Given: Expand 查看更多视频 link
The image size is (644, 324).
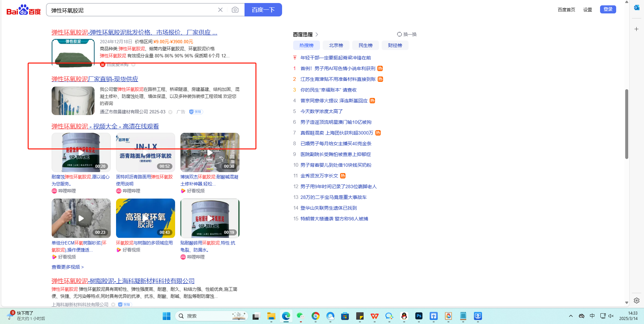Looking at the screenshot, I should [x=67, y=267].
